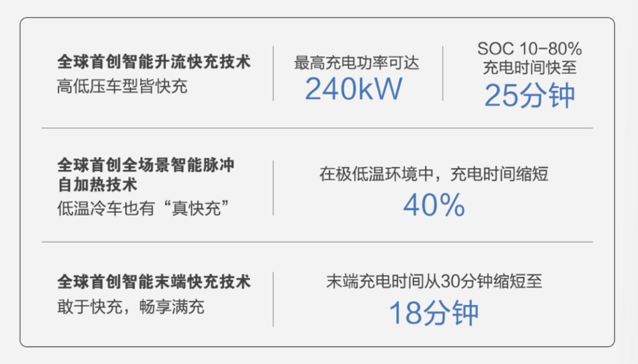This screenshot has height=364, width=638.
Task: Click the blue 40% value
Action: coord(434,206)
